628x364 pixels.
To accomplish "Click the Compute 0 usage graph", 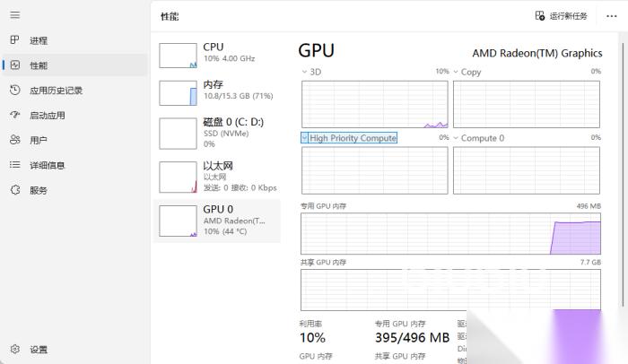I will click(527, 170).
